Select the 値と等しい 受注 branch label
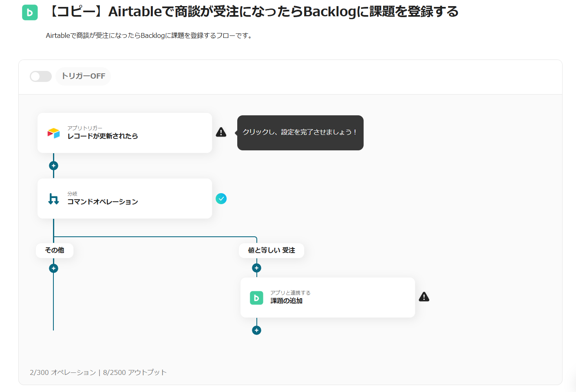This screenshot has width=576, height=392. pyautogui.click(x=271, y=250)
